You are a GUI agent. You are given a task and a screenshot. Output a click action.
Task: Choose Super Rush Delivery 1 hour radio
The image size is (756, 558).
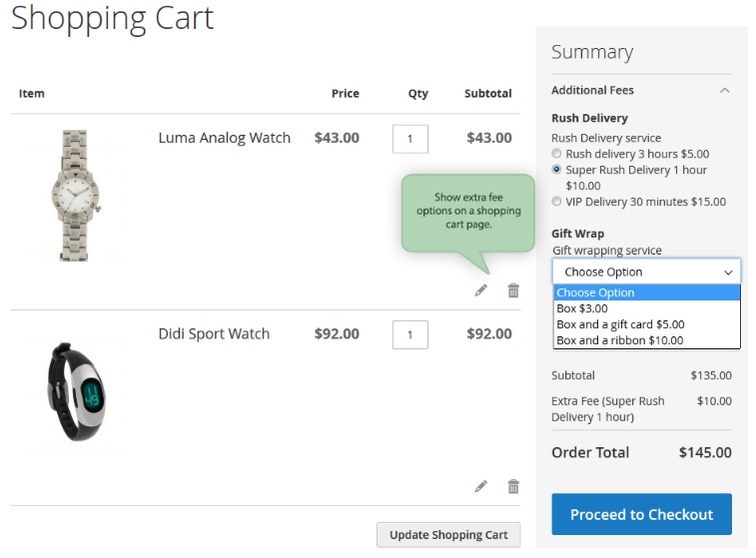557,170
